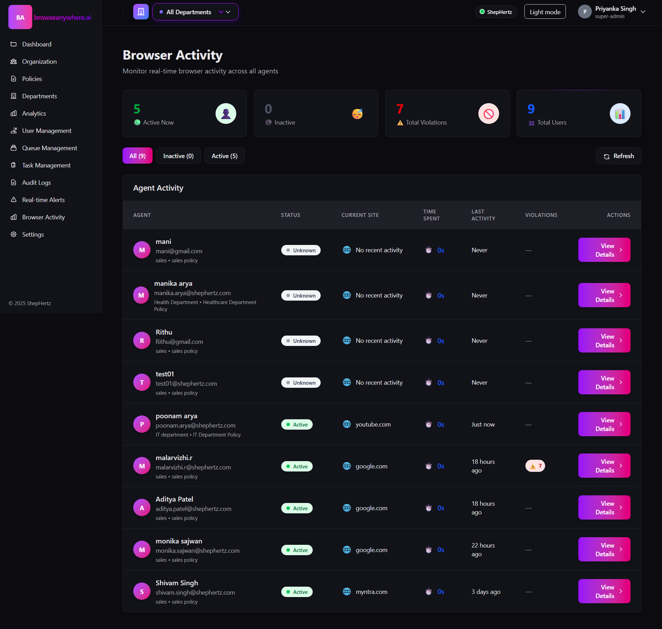This screenshot has height=629, width=662.
Task: Refresh the browser activity list
Action: click(619, 156)
